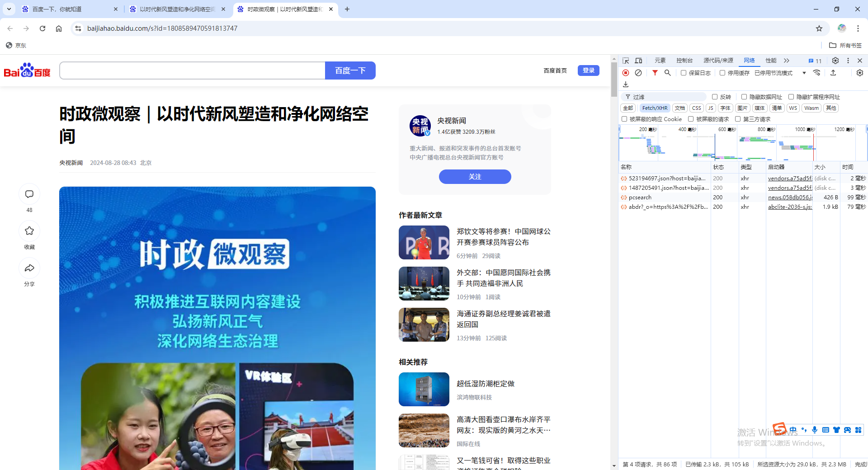Select the 图片 image request type filter
Image resolution: width=868 pixels, height=470 pixels.
[742, 108]
